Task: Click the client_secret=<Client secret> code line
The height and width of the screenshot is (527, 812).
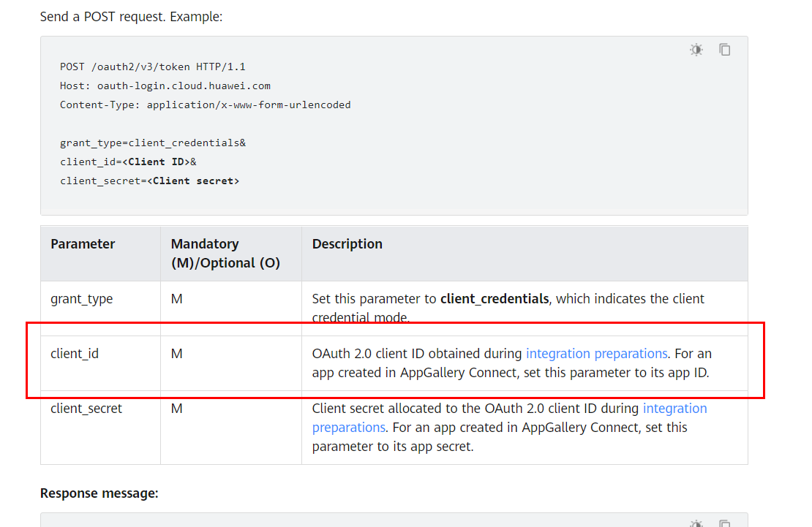Action: click(150, 181)
